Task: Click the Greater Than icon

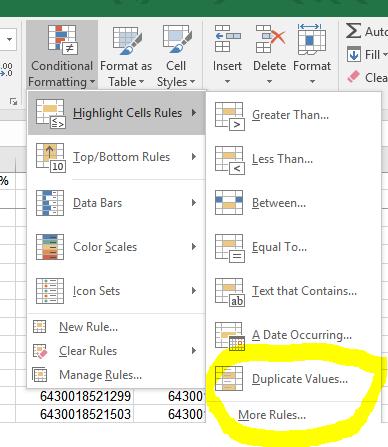Action: 230,116
